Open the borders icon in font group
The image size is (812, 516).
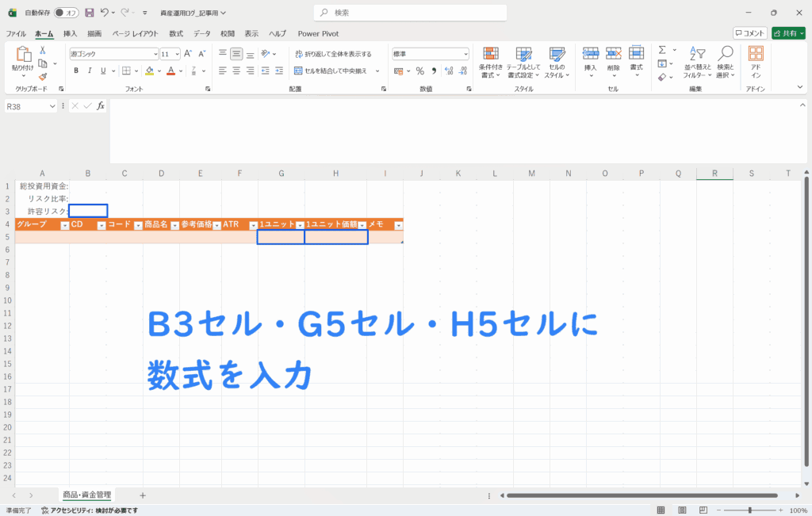click(x=125, y=71)
